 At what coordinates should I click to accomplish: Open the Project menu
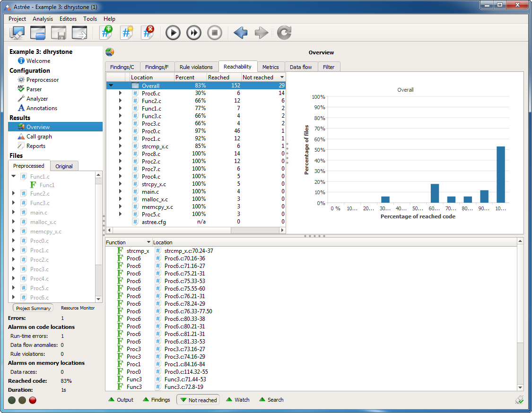click(x=17, y=18)
